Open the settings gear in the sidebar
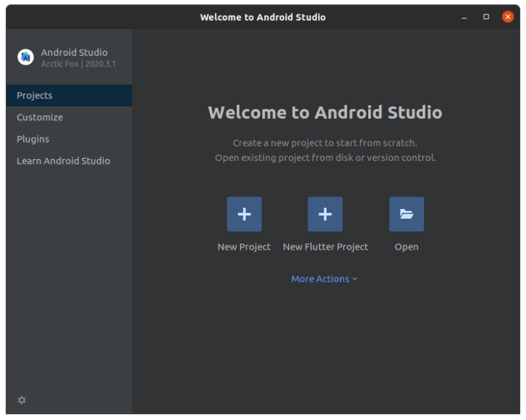The image size is (526, 420). click(x=22, y=400)
